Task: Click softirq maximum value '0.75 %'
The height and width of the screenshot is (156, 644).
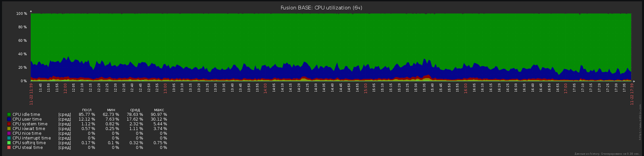Action: [x=160, y=143]
